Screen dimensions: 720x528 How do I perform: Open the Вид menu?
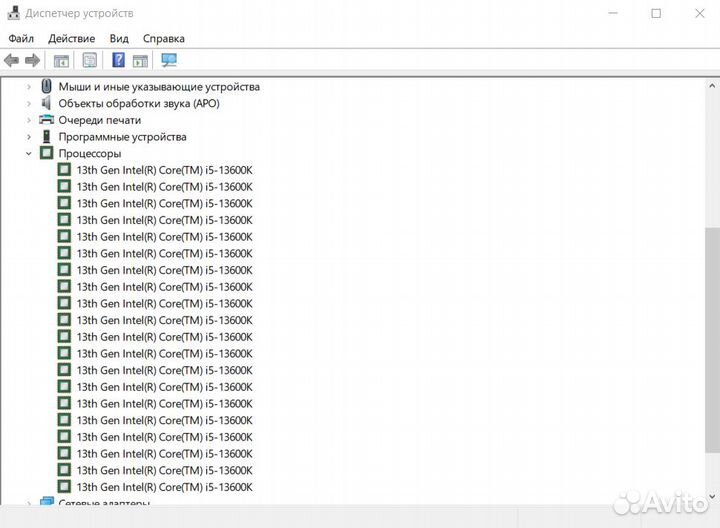119,38
